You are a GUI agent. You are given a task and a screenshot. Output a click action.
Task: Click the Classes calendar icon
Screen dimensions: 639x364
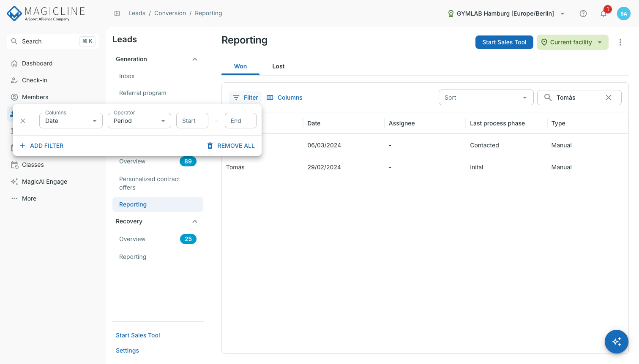[14, 165]
